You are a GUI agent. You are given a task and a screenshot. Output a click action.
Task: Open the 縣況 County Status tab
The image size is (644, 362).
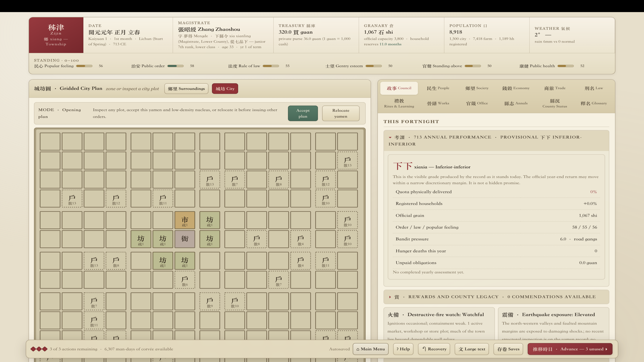tap(555, 103)
